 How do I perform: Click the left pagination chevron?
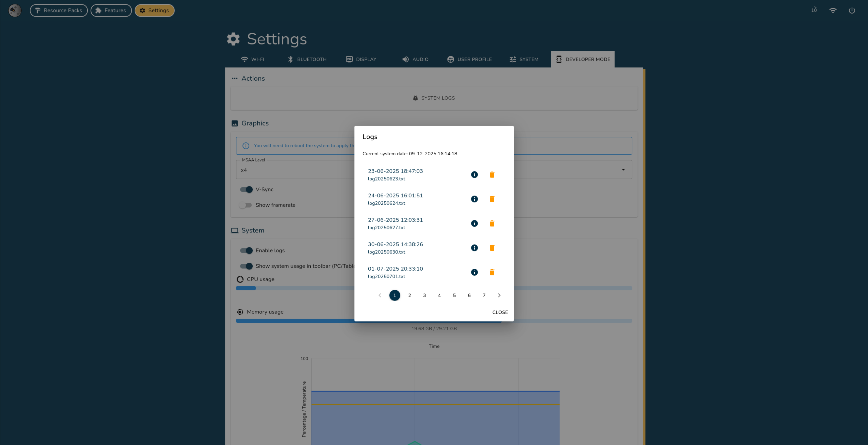[x=380, y=295]
